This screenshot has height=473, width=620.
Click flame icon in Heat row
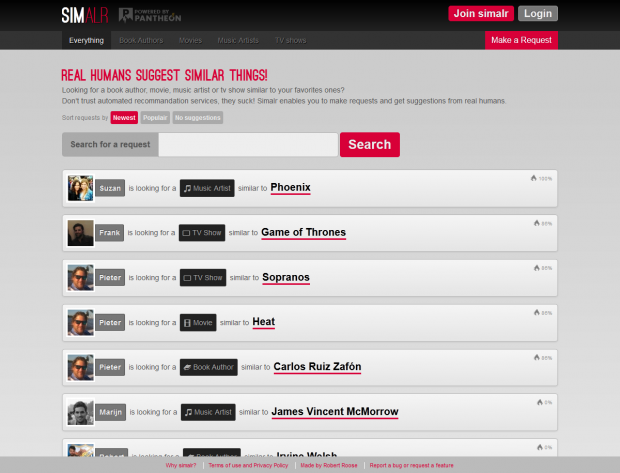click(537, 312)
